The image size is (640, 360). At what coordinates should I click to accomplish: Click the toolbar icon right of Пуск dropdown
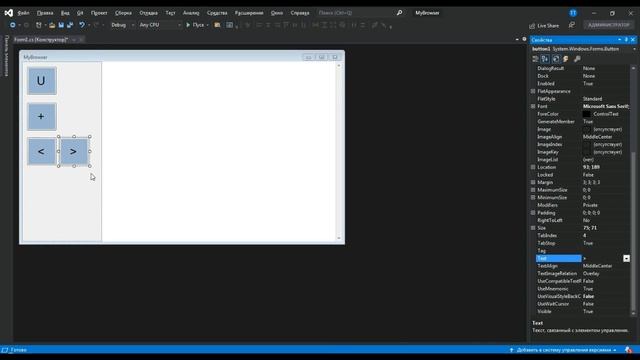217,25
